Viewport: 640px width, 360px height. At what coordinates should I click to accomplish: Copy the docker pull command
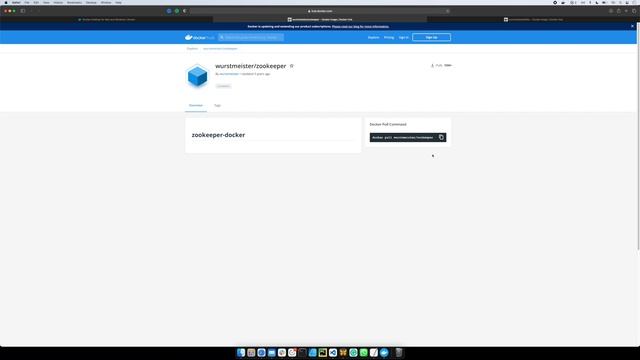coord(441,138)
